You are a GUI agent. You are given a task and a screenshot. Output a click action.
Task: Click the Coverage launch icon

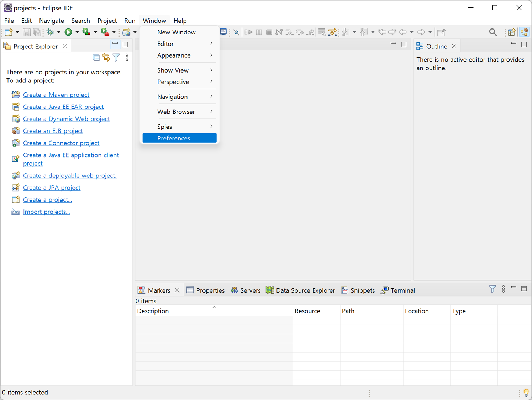coord(86,32)
